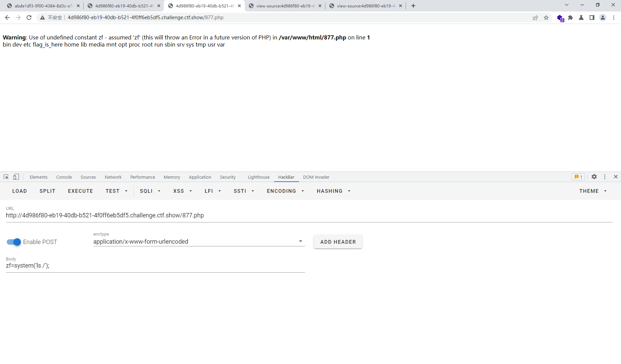This screenshot has height=364, width=621.
Task: Reload the 877.php page
Action: pos(29,18)
